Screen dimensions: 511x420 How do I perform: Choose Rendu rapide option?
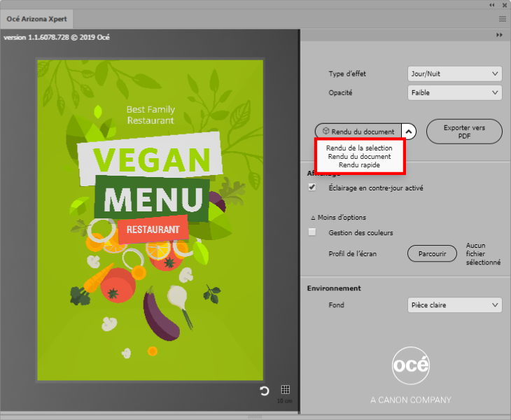click(359, 165)
